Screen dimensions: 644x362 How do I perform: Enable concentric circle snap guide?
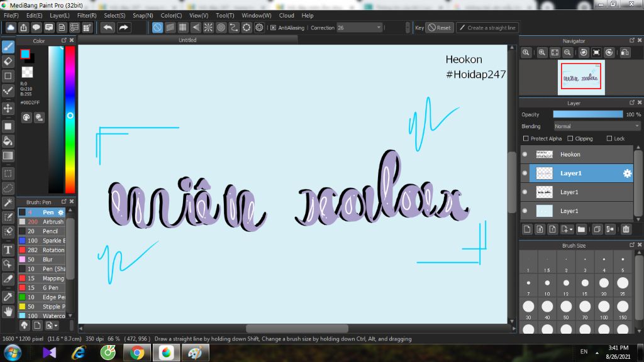221,28
